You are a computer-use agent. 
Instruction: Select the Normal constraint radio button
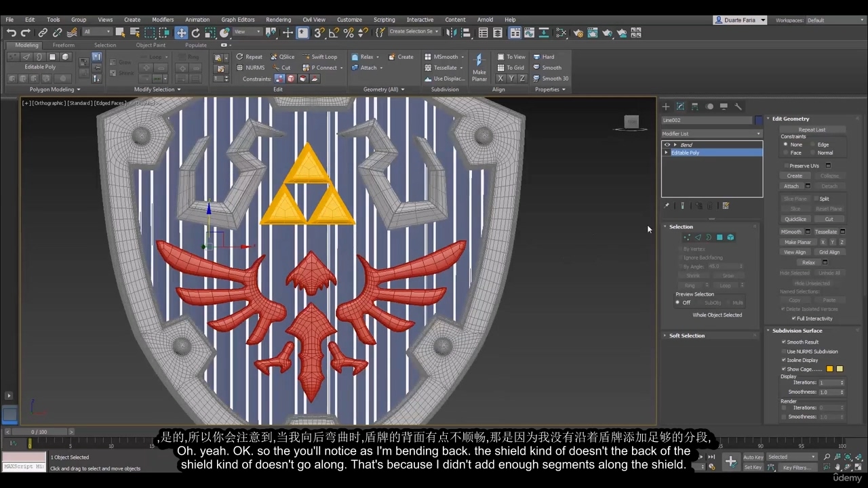[812, 152]
